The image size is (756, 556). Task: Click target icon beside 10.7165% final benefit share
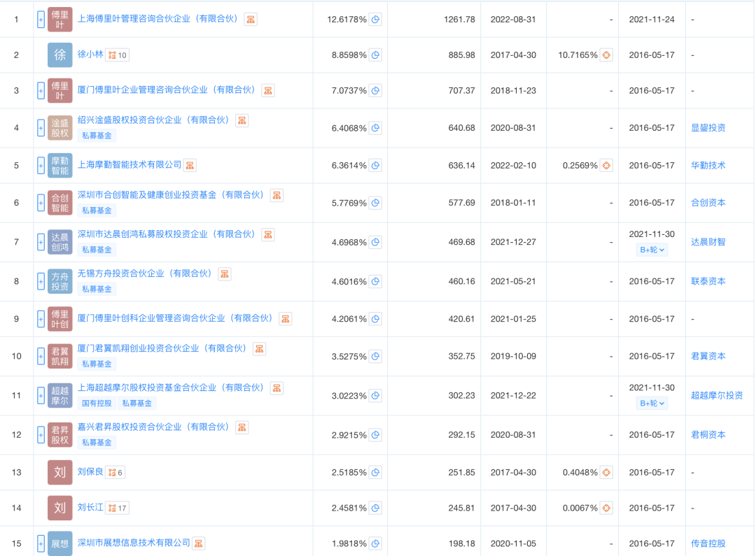[606, 55]
